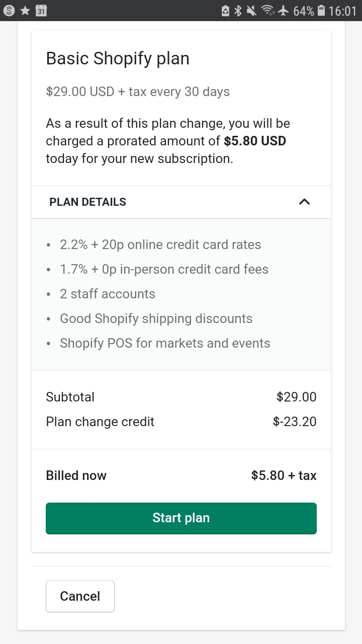
Task: Tap the Bluetooth status icon
Action: pos(239,11)
